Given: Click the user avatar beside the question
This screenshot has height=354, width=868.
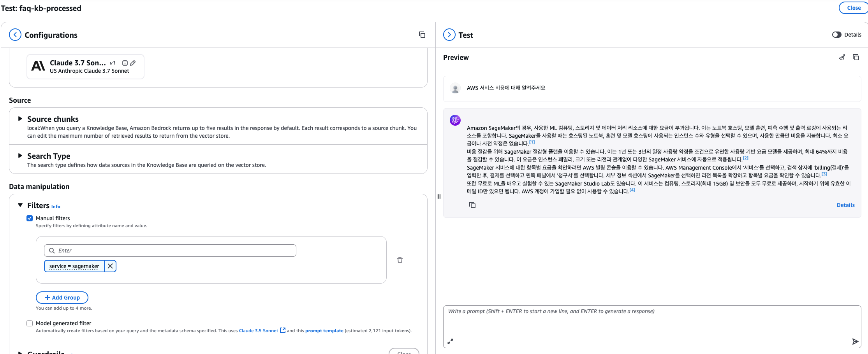Looking at the screenshot, I should pos(455,88).
